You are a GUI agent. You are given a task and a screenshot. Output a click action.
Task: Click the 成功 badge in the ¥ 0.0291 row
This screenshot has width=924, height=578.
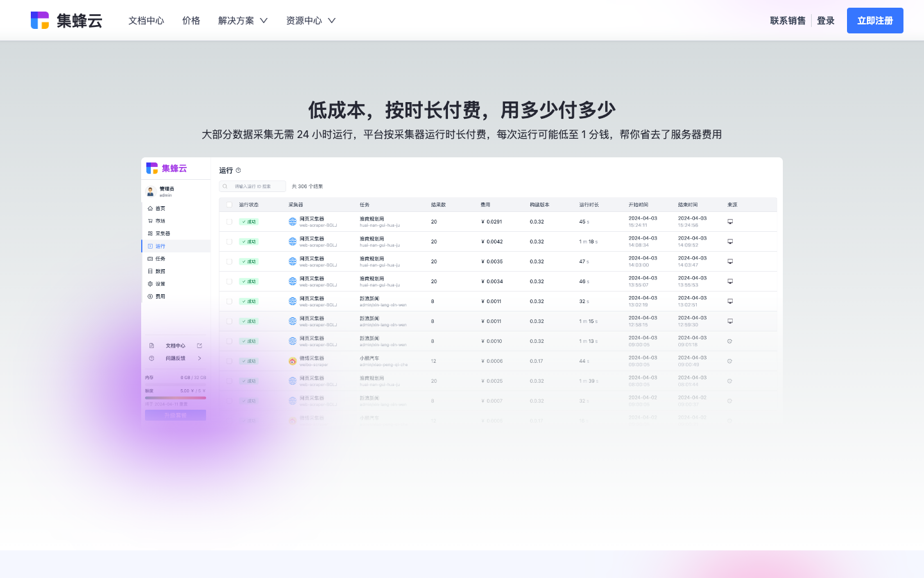tap(248, 222)
